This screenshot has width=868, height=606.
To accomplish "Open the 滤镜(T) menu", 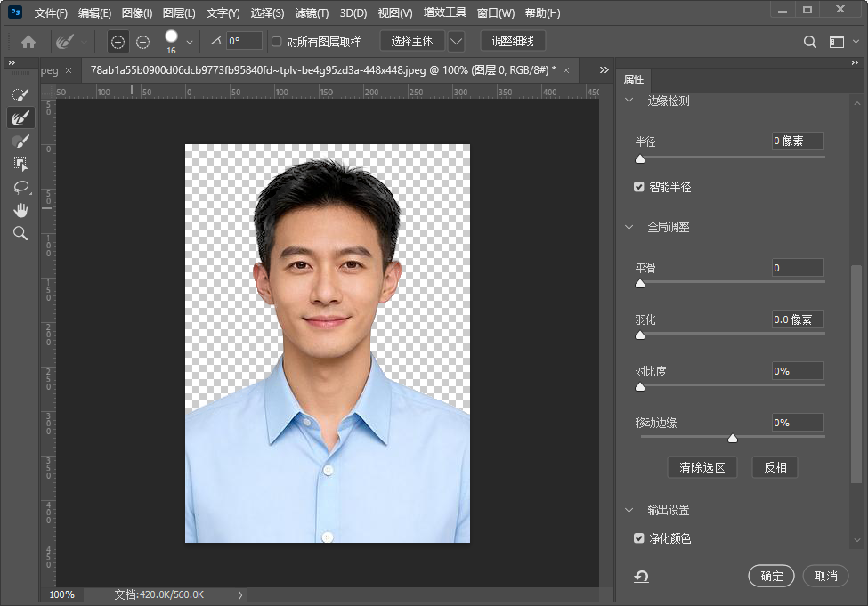I will point(312,12).
